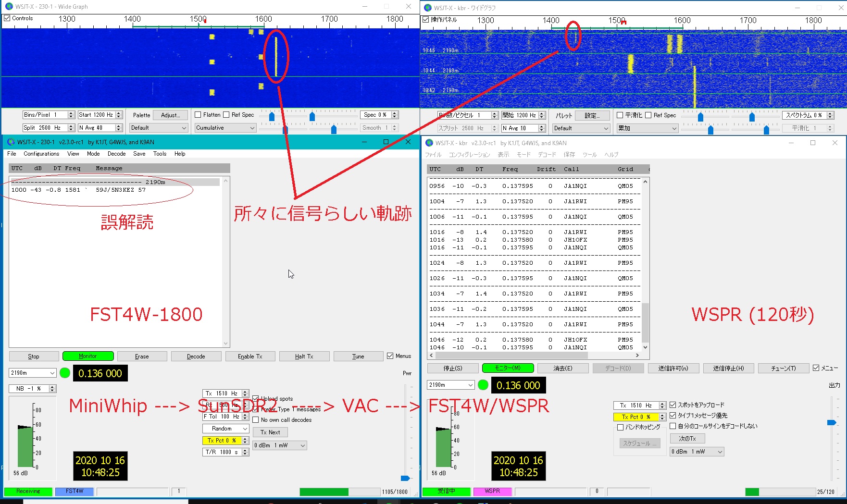Click the WSJT-X icon in the kbr v2.3.0-rc1 main window title bar
This screenshot has height=504, width=847.
[x=429, y=143]
